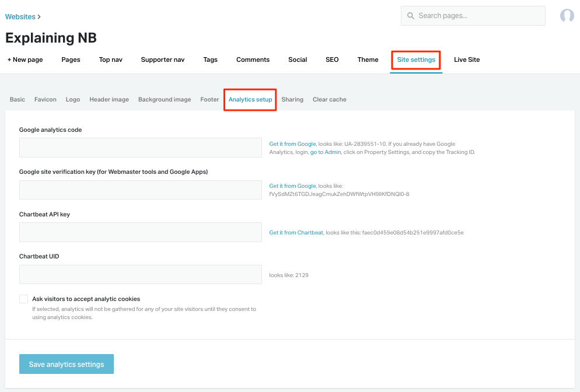Switch to the Footer sub-tab
580x392 pixels.
209,99
